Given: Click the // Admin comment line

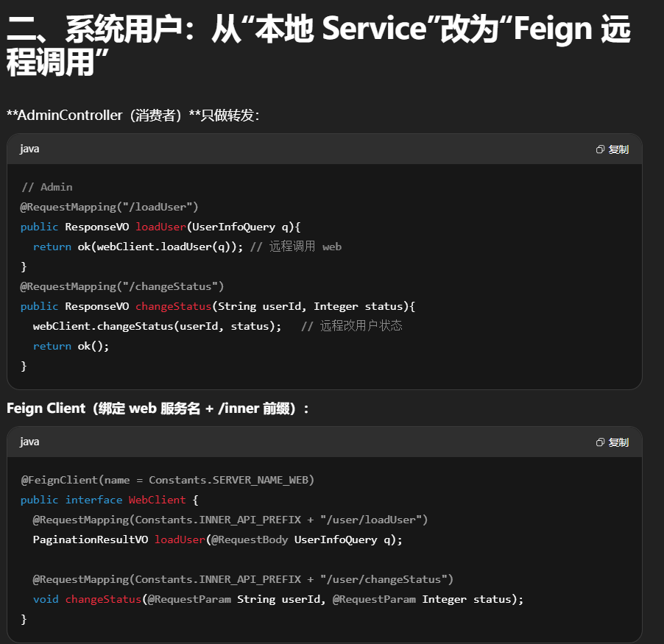Looking at the screenshot, I should pyautogui.click(x=47, y=187).
